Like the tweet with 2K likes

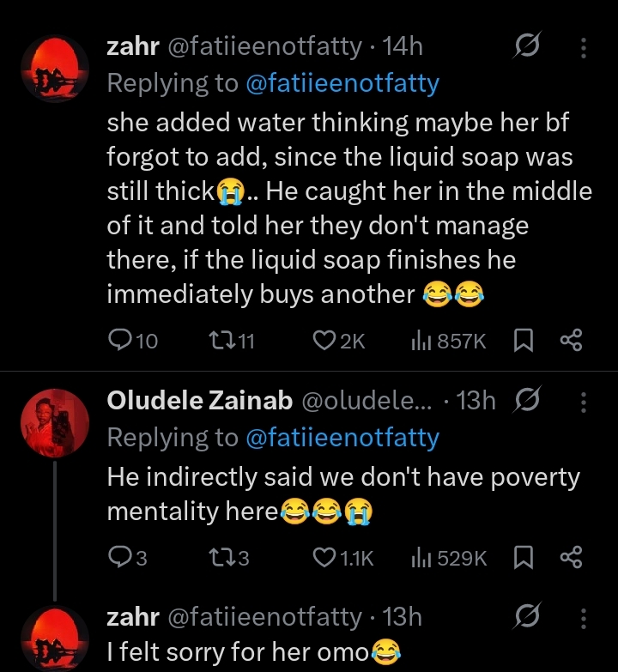coord(324,341)
